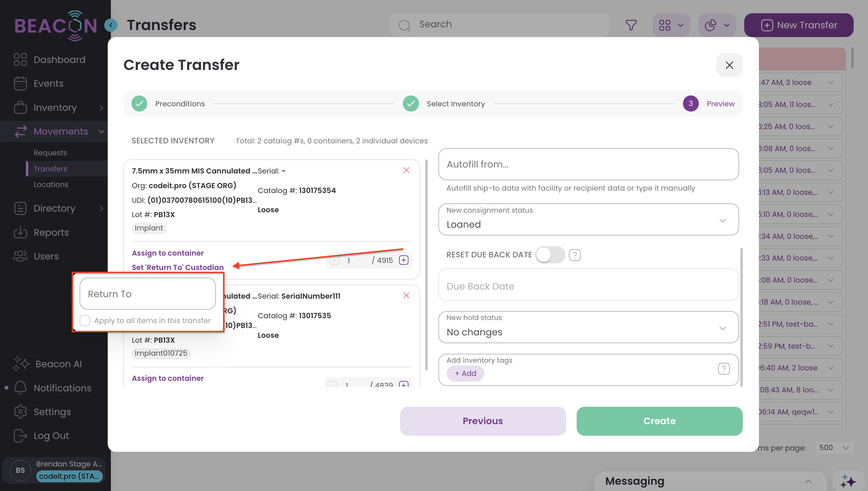The image size is (868, 491).
Task: Click the Return To input field
Action: [148, 294]
